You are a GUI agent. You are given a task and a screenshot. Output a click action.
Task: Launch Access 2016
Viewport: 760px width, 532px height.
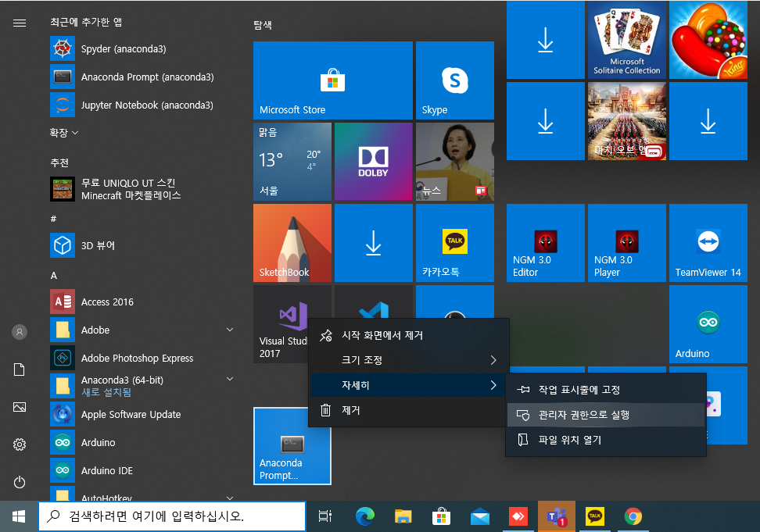pyautogui.click(x=141, y=302)
